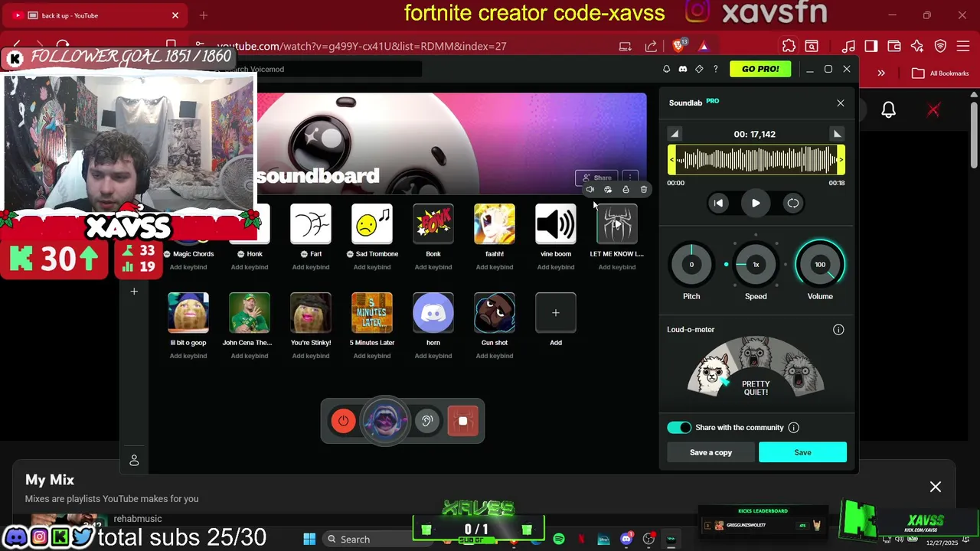Viewport: 980px width, 551px height.
Task: Click the ticket icon in Voicemod header
Action: pos(699,69)
